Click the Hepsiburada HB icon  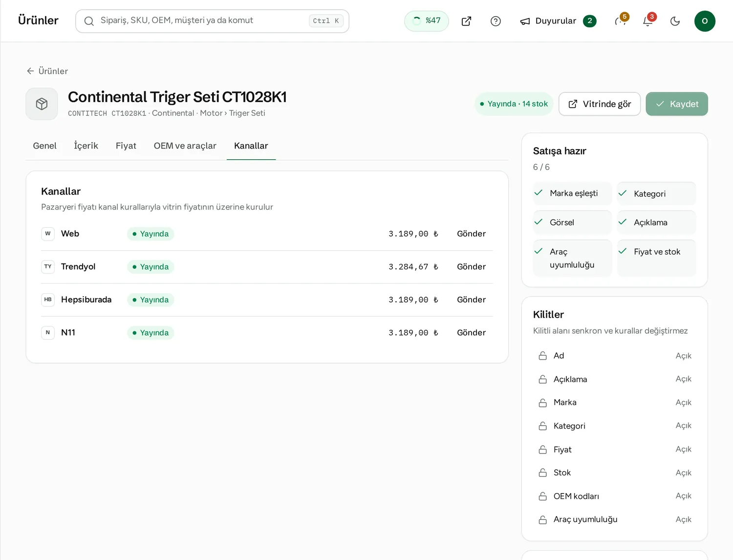tap(48, 300)
